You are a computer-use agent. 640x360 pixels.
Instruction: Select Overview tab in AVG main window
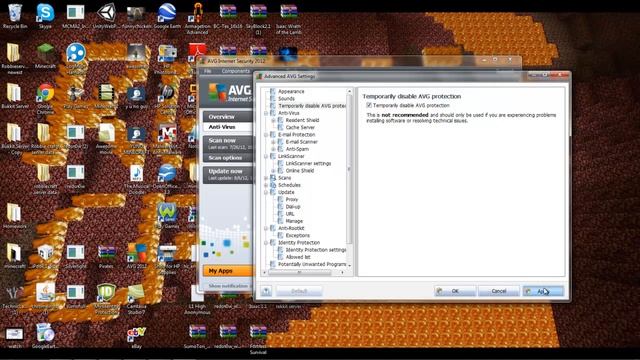point(228,117)
